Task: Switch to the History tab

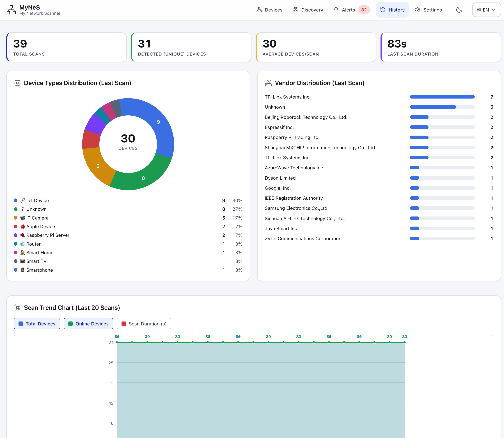Action: pyautogui.click(x=392, y=10)
